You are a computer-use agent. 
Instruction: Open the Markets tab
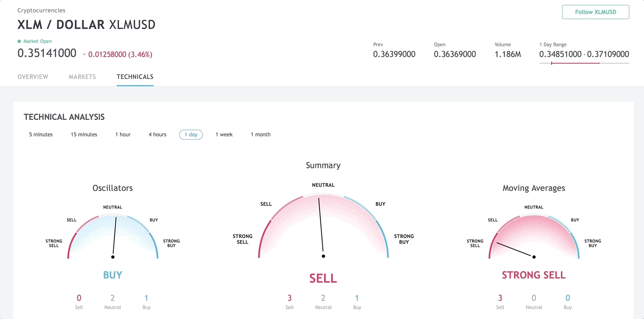[x=82, y=77]
